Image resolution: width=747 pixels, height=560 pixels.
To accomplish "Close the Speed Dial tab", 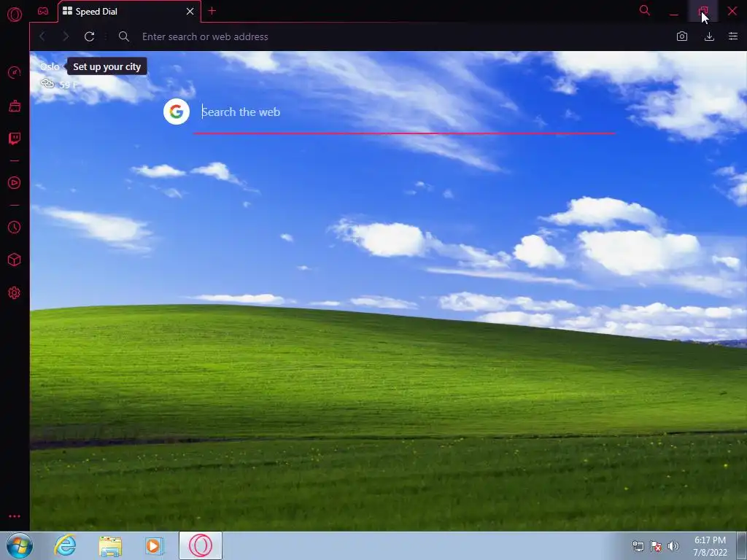I will coord(190,12).
